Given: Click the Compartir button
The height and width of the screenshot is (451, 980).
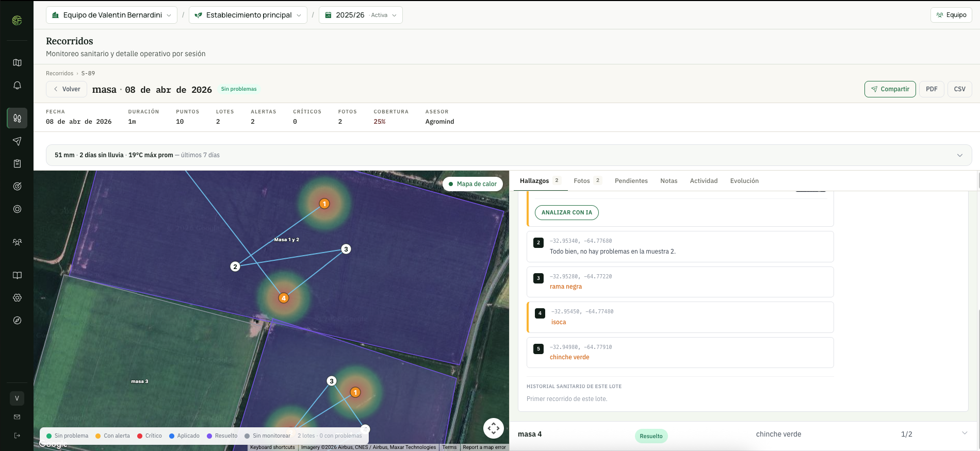Looking at the screenshot, I should coord(890,89).
